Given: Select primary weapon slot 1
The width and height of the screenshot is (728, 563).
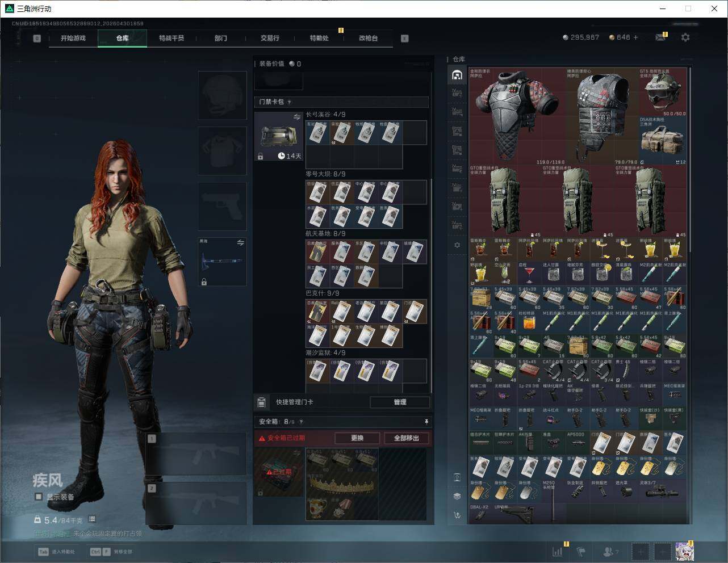Looking at the screenshot, I should 196,454.
